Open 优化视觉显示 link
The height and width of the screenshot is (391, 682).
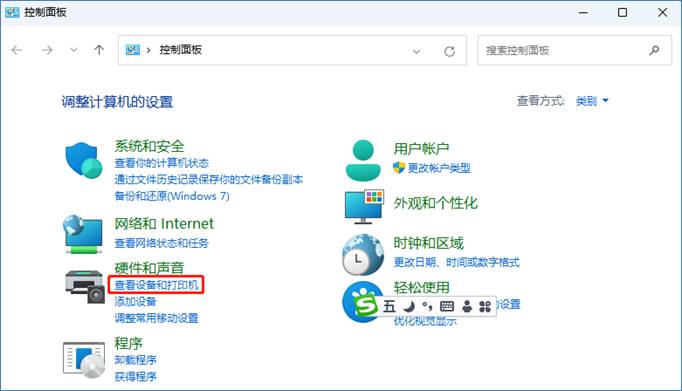pyautogui.click(x=425, y=321)
